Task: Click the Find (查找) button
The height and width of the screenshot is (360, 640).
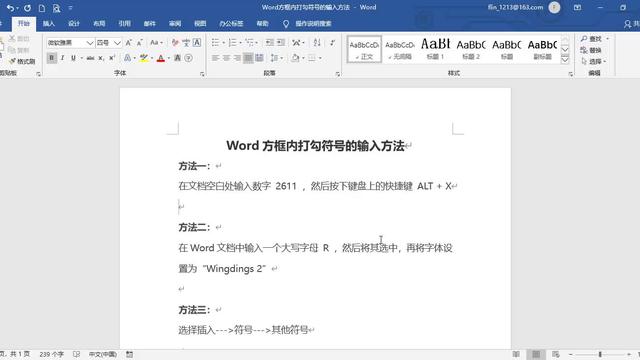Action: click(592, 39)
